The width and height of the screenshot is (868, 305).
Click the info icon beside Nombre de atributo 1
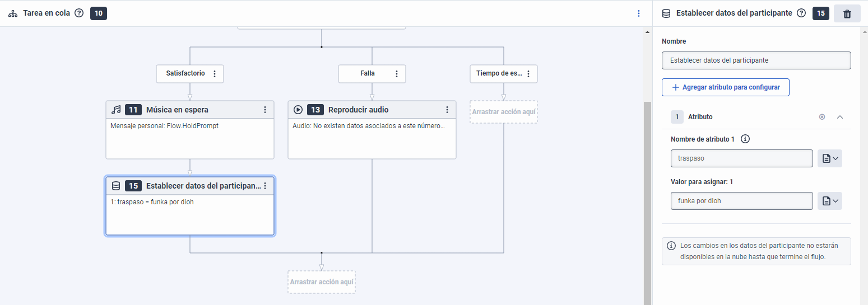[745, 139]
